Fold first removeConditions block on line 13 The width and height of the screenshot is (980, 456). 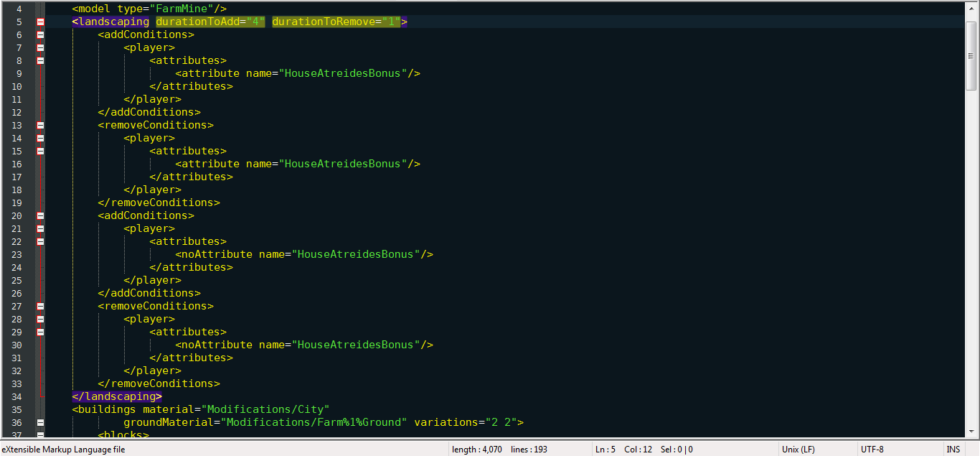coord(40,125)
